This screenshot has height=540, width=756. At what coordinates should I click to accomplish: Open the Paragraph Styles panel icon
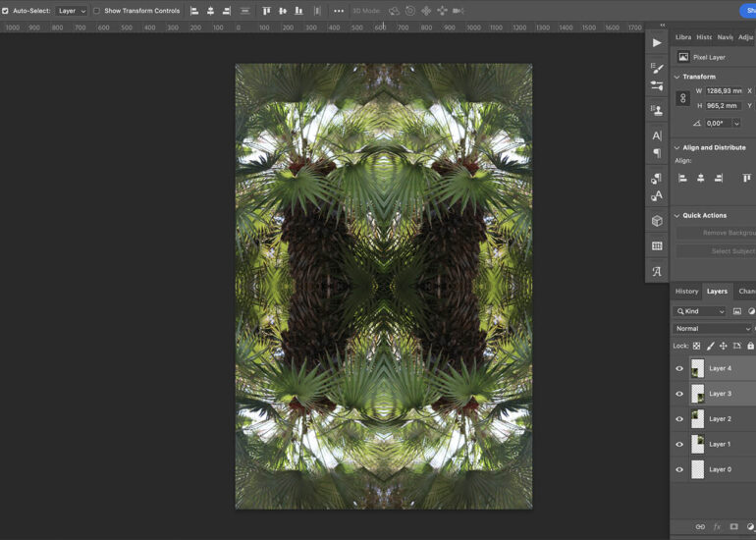tap(657, 179)
